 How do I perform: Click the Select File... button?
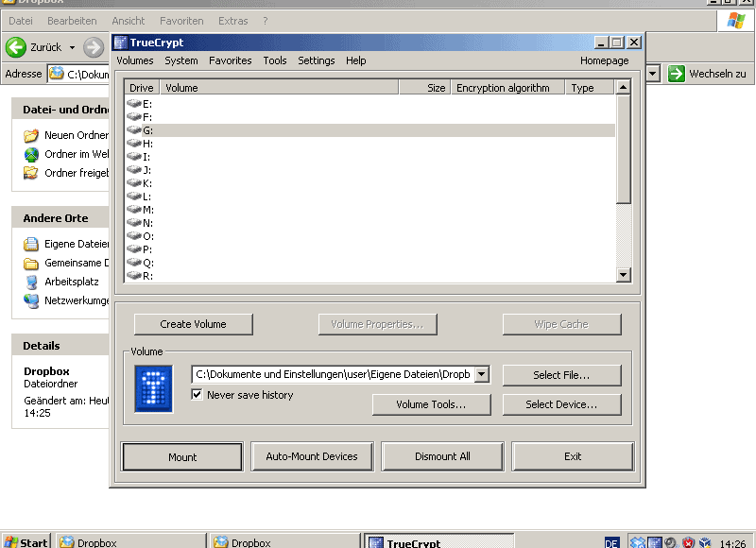(x=561, y=375)
